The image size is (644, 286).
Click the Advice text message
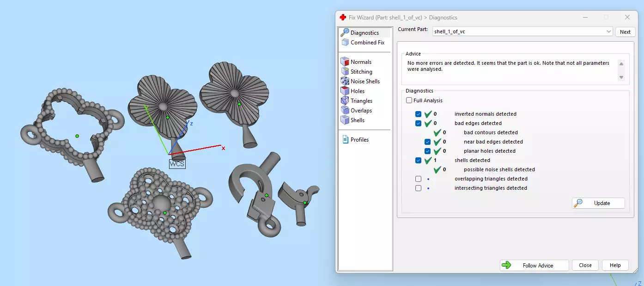(508, 66)
